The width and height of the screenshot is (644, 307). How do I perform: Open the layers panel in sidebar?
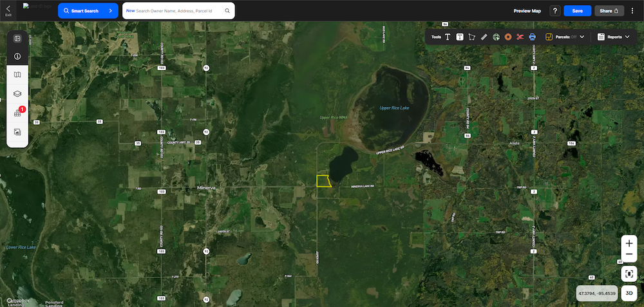point(17,94)
